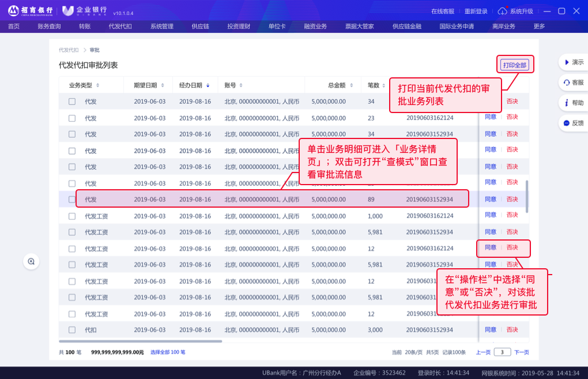The image size is (588, 379).
Task: Open the 账务查询 menu
Action: coord(49,27)
